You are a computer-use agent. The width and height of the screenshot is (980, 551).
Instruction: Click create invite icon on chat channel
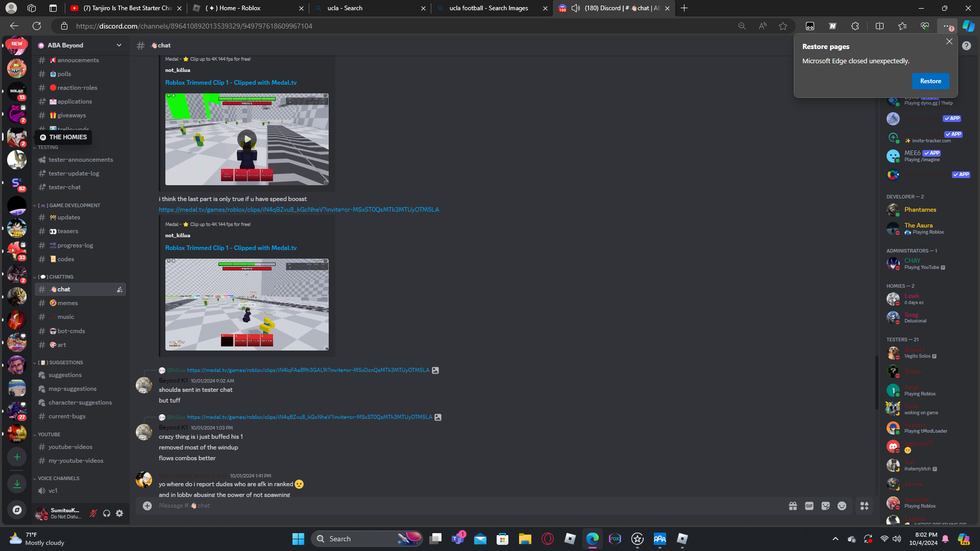pyautogui.click(x=119, y=289)
